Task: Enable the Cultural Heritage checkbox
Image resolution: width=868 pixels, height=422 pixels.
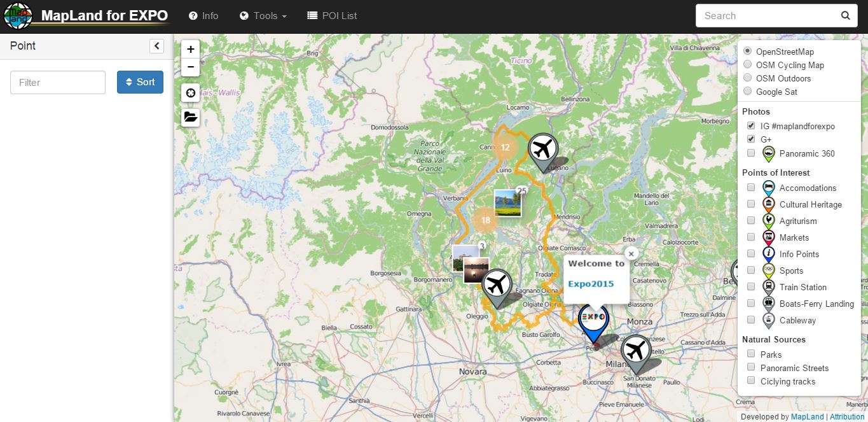Action: coord(751,204)
